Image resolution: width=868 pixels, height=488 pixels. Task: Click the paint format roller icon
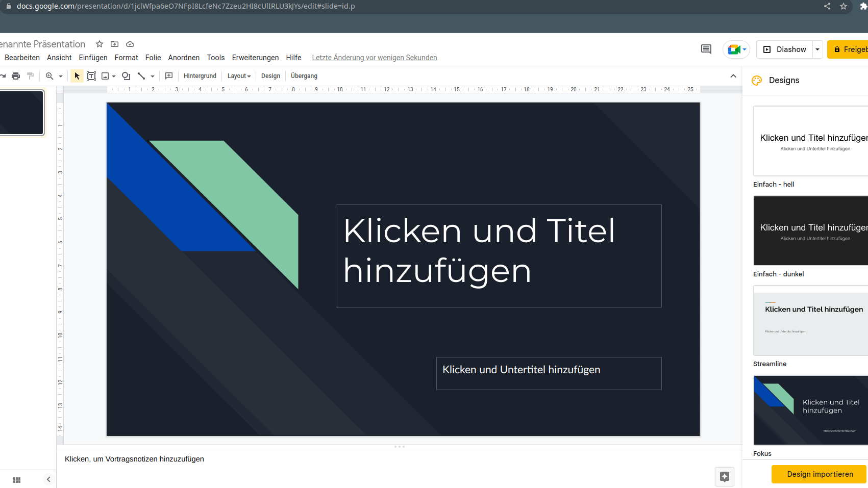pos(30,76)
